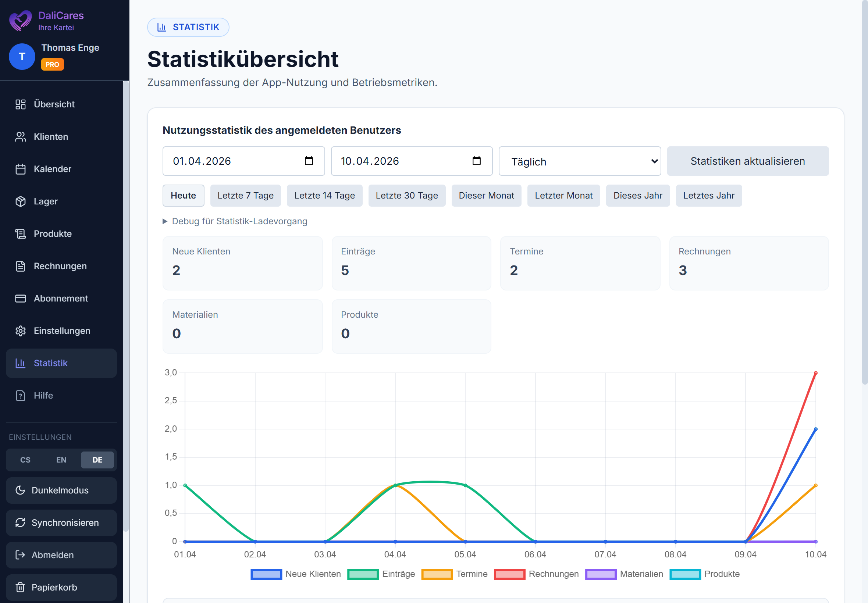Select the Rechnungen document icon
868x603 pixels.
20,265
